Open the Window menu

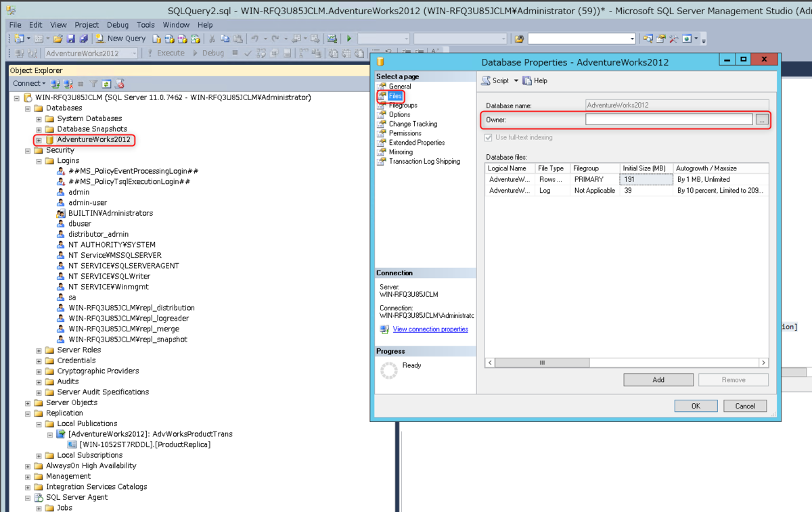point(176,25)
